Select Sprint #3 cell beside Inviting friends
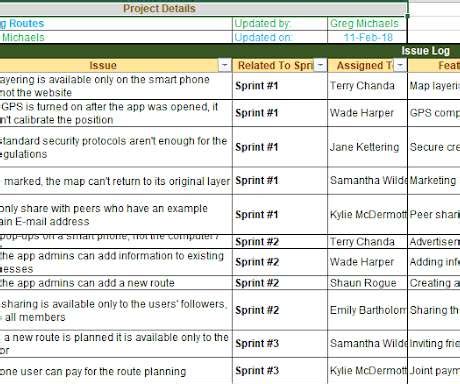 [280, 344]
